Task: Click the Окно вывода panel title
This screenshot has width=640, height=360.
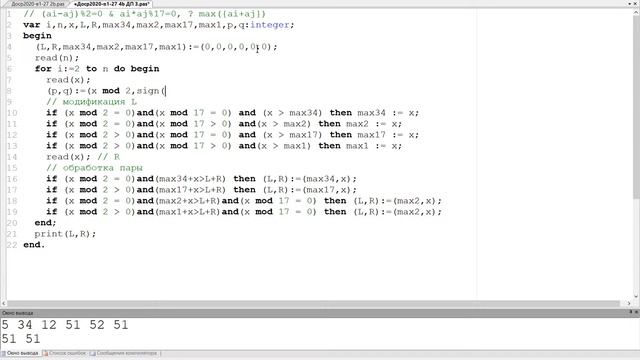Action: click(x=18, y=313)
